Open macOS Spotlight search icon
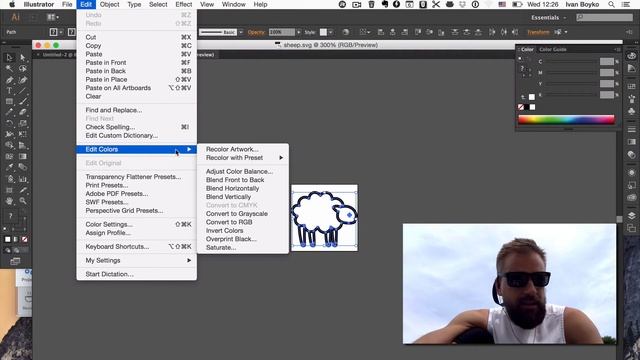This screenshot has height=360, width=640. pos(611,4)
